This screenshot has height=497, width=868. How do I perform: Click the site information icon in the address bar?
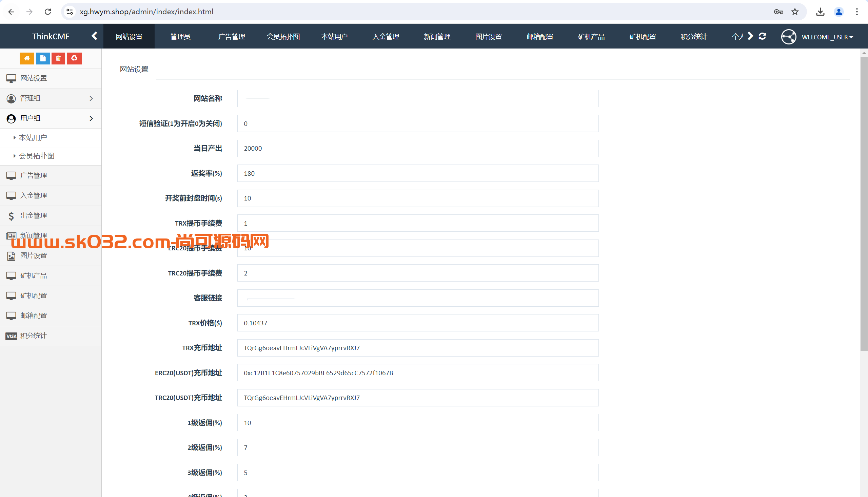70,12
